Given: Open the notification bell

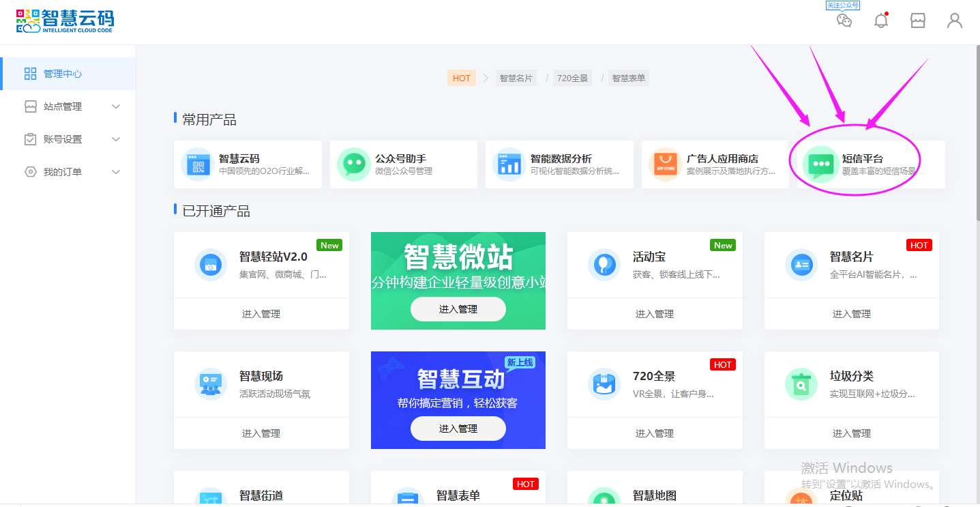Looking at the screenshot, I should 881,20.
